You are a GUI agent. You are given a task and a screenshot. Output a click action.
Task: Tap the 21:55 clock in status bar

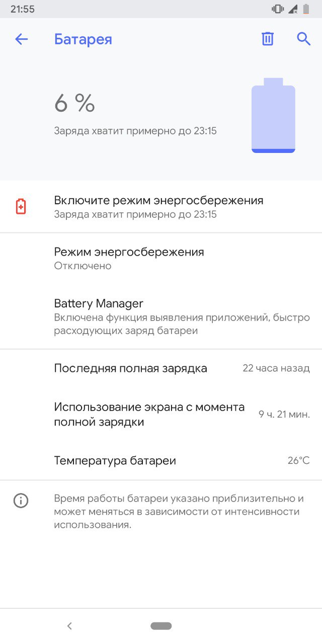click(x=23, y=9)
